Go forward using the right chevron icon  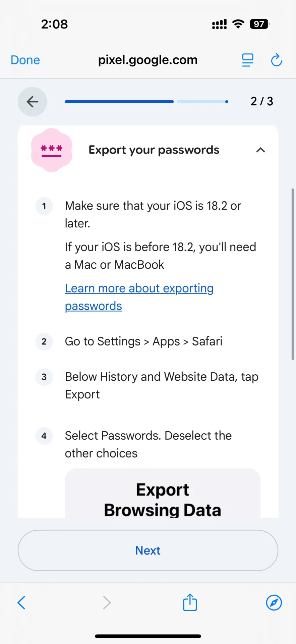coord(107,602)
